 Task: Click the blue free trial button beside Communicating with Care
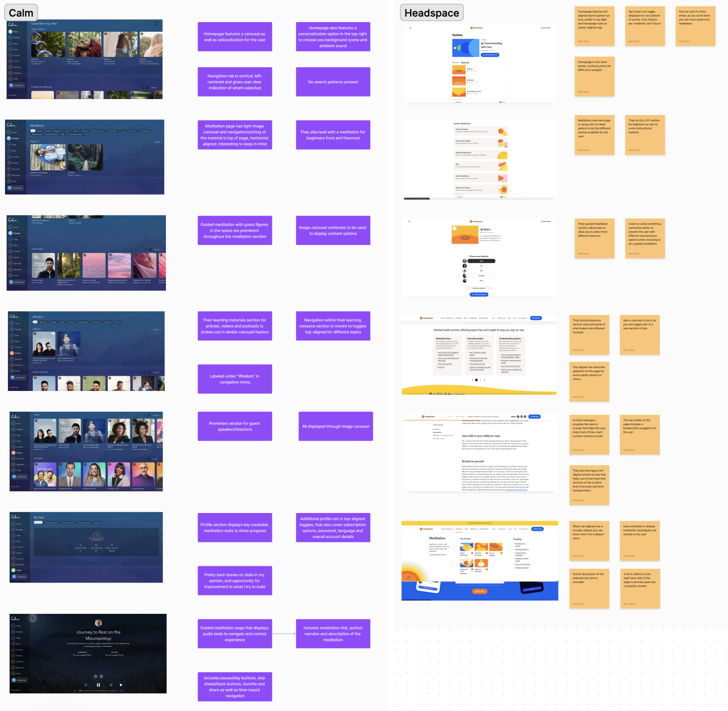[490, 55]
